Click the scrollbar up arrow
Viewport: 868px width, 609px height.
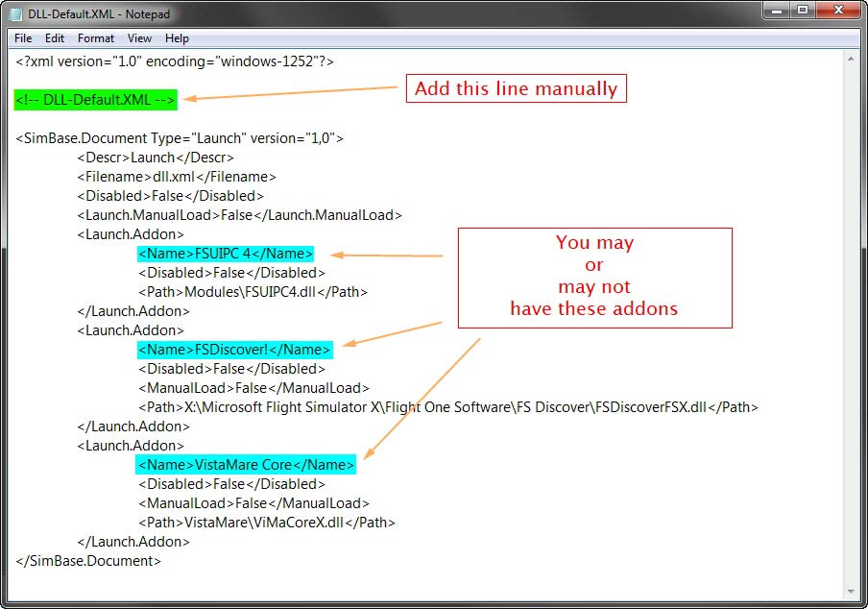(x=851, y=59)
